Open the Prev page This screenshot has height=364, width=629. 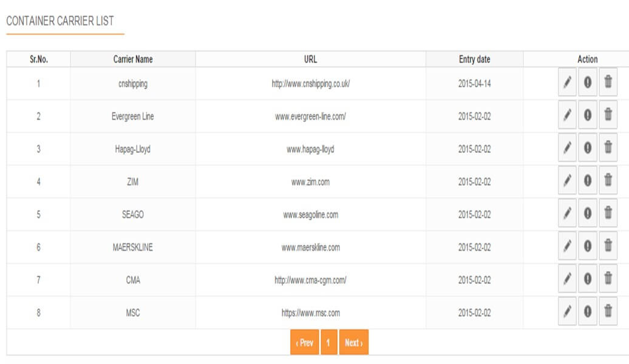304,342
